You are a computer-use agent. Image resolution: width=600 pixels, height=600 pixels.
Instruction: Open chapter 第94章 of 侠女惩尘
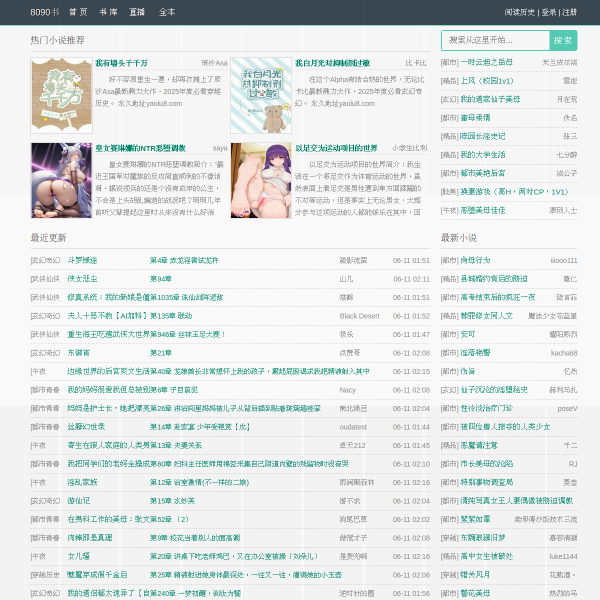[161, 279]
